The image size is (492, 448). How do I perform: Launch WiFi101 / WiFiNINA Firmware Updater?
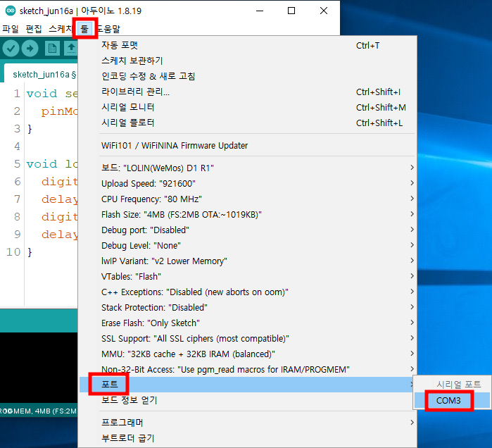[x=247, y=146]
